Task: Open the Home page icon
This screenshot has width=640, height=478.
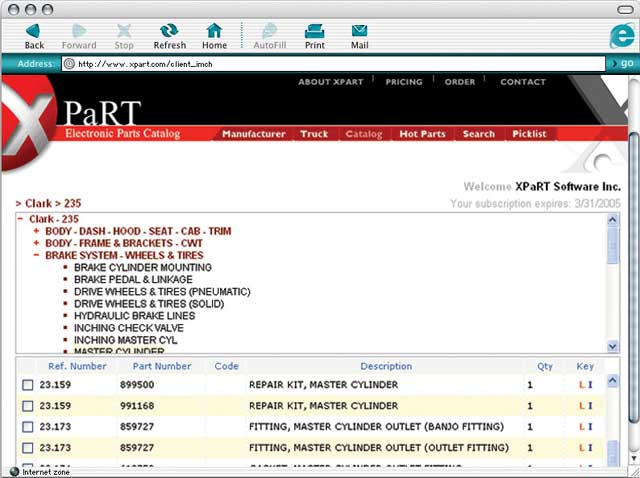Action: tap(214, 31)
